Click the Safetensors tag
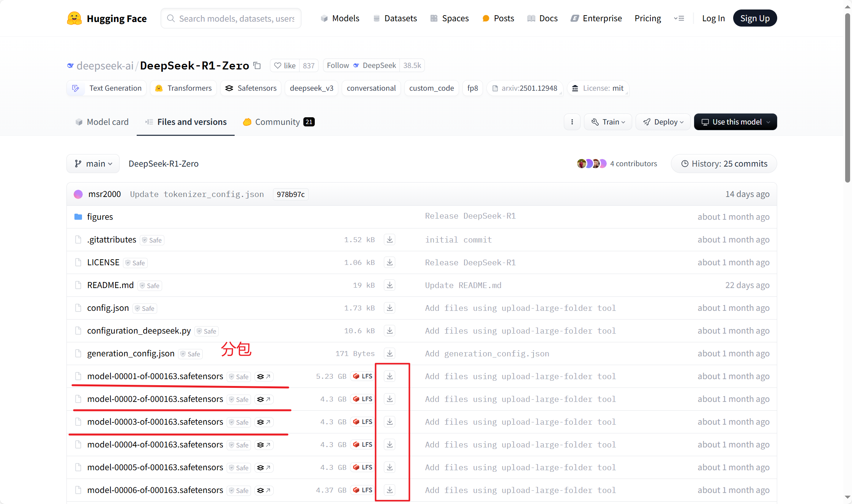 (251, 88)
